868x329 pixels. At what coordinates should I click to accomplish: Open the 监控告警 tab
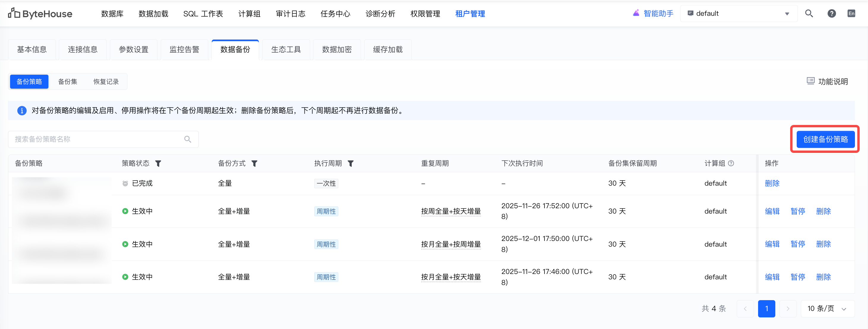[x=184, y=50]
